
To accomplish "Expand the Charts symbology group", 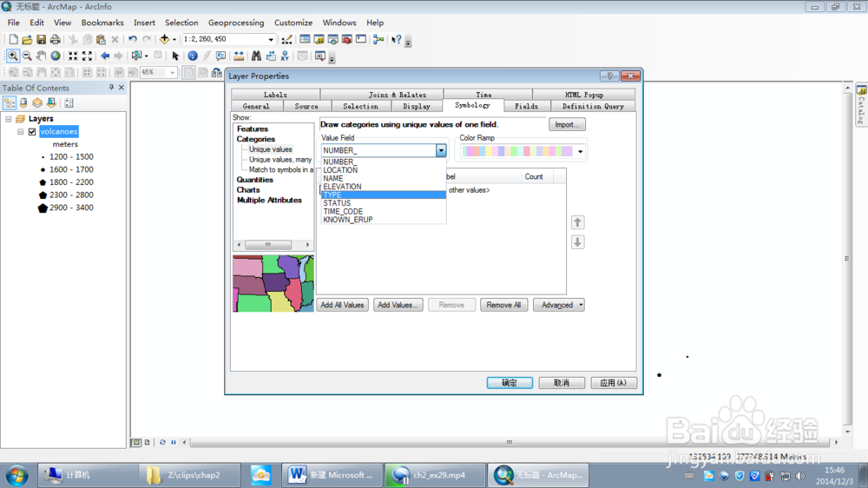I will point(248,190).
